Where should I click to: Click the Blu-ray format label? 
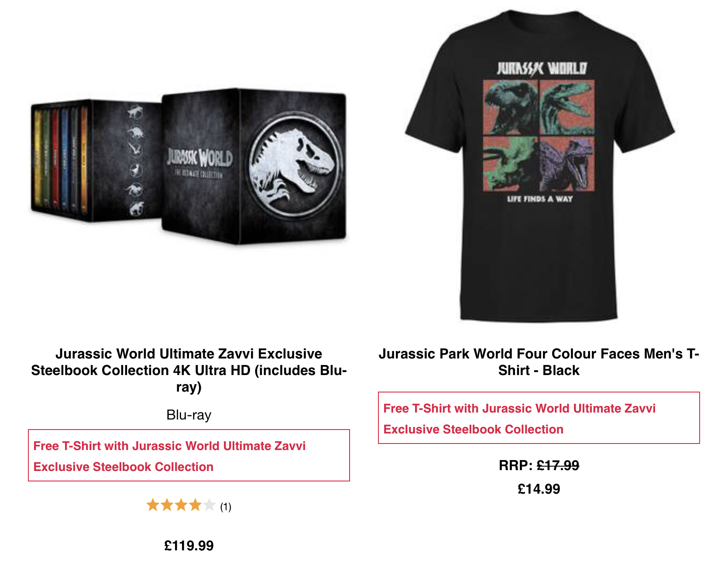point(189,415)
